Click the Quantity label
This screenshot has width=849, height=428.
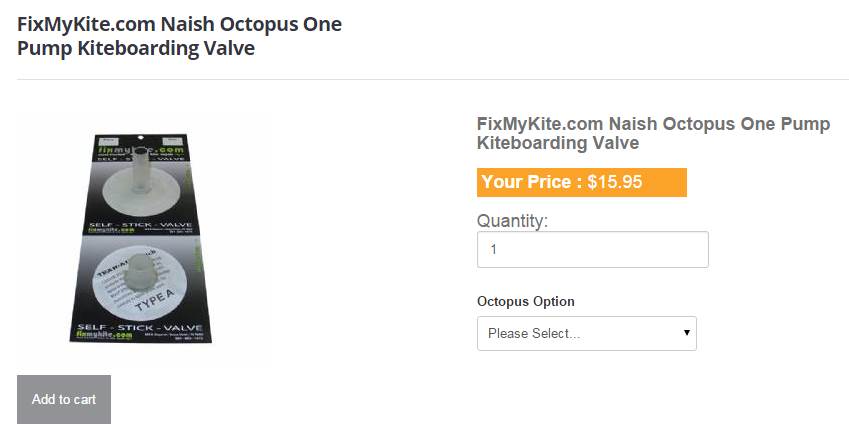(x=512, y=220)
